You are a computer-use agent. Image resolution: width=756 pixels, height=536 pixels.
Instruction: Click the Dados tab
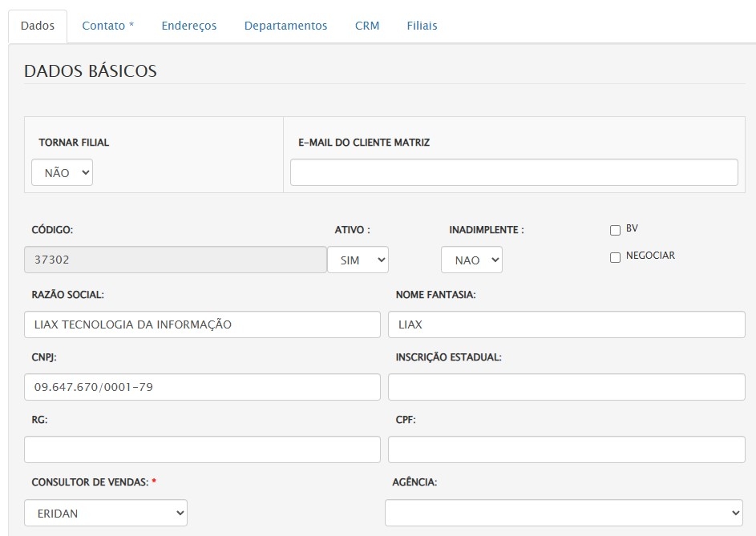tap(38, 26)
